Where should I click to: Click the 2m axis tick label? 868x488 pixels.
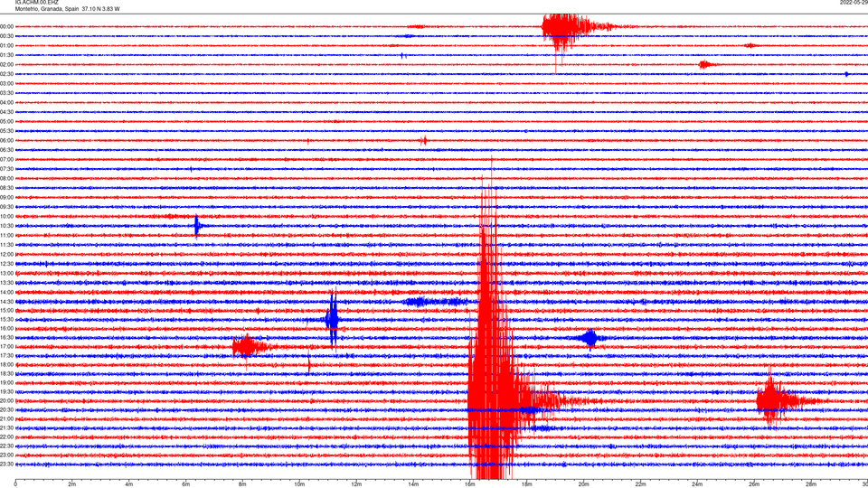point(72,484)
